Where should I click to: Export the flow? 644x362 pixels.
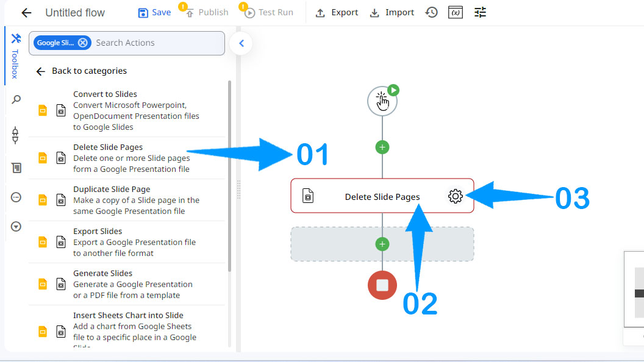(x=337, y=13)
